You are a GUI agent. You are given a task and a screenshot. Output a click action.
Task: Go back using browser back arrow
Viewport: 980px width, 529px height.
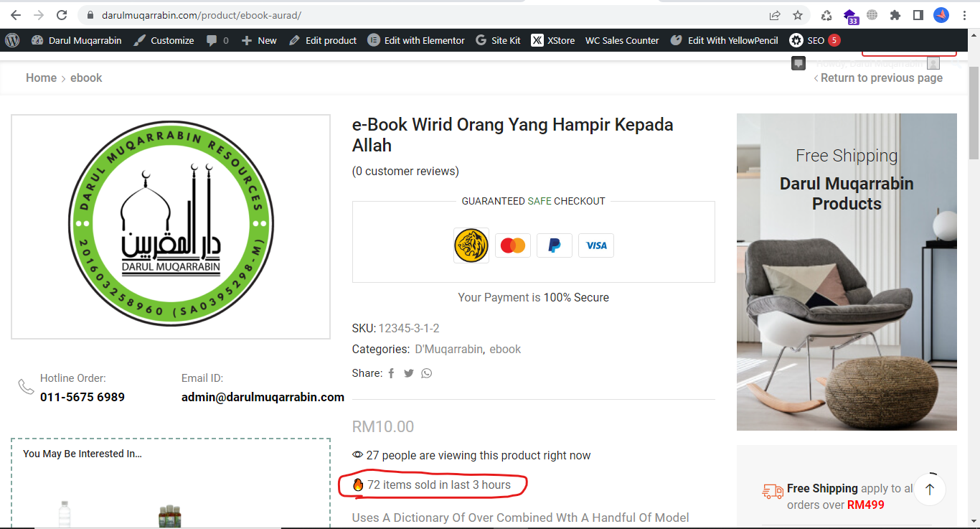(16, 15)
